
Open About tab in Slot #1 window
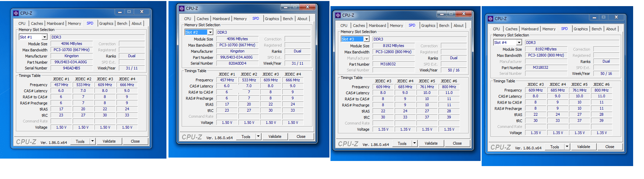[x=137, y=23]
